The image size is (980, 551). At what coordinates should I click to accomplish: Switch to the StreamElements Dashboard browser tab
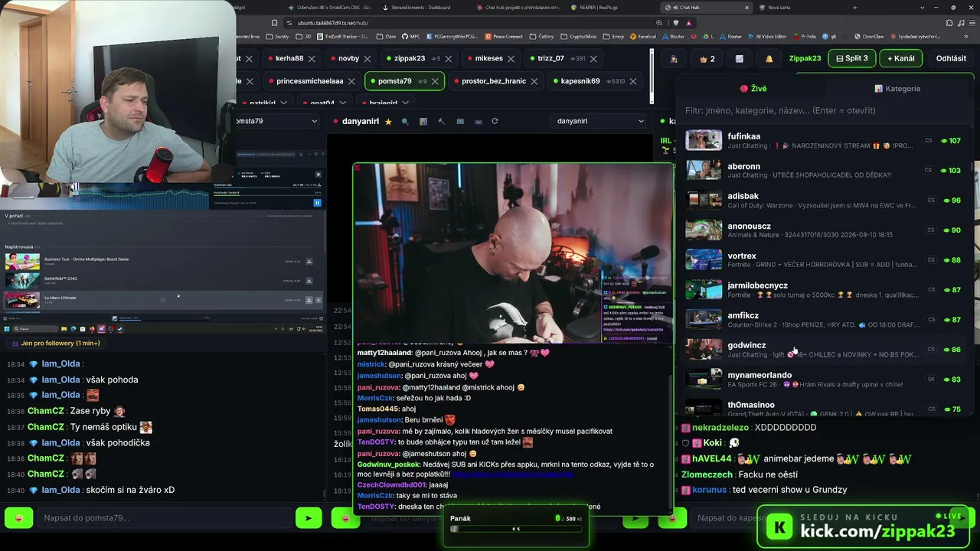click(420, 8)
